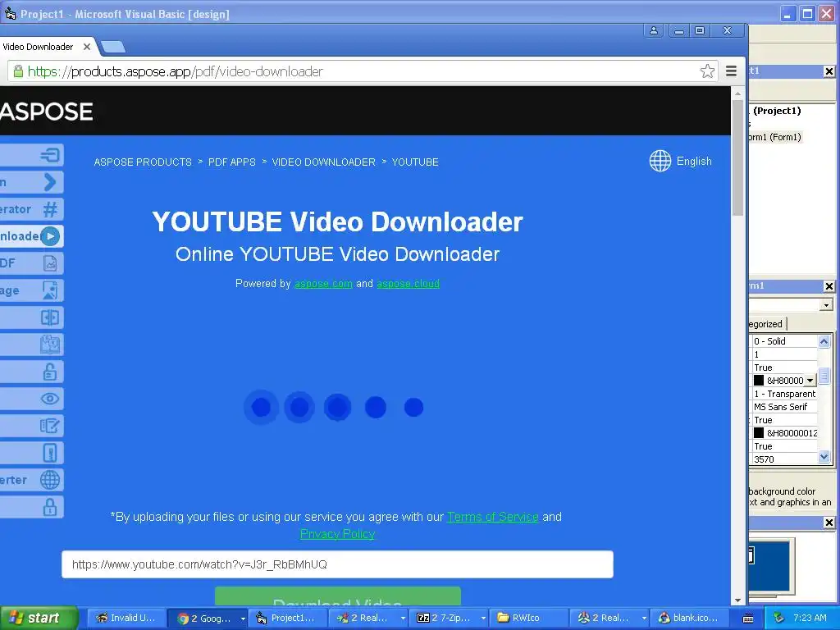840x630 pixels.
Task: Open the Google Chrome taskbar group
Action: click(x=207, y=619)
